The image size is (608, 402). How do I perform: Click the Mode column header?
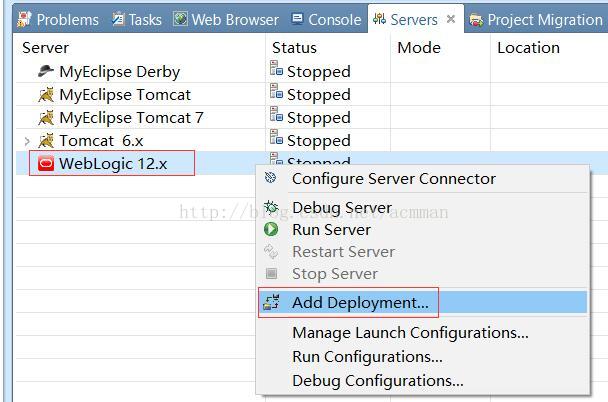(419, 48)
